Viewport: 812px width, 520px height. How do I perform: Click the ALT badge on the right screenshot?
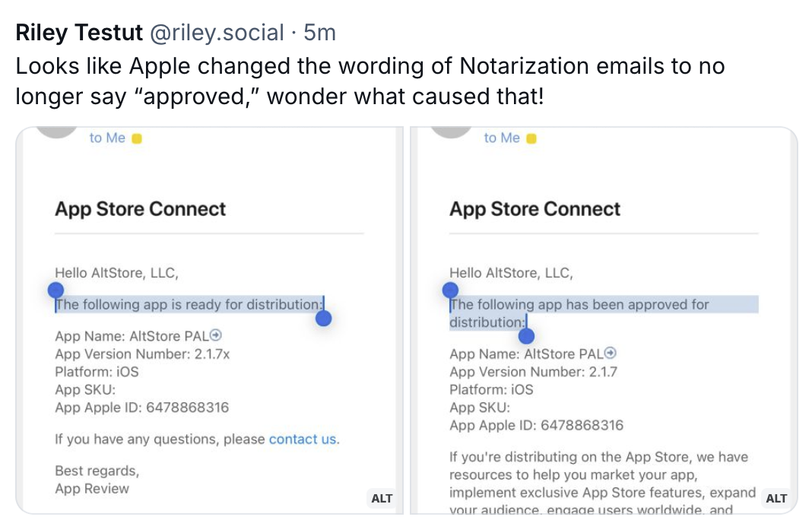[776, 499]
